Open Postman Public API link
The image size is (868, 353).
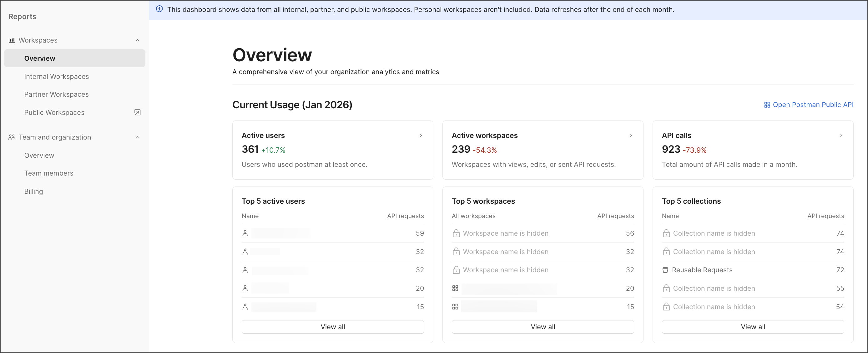pyautogui.click(x=808, y=105)
